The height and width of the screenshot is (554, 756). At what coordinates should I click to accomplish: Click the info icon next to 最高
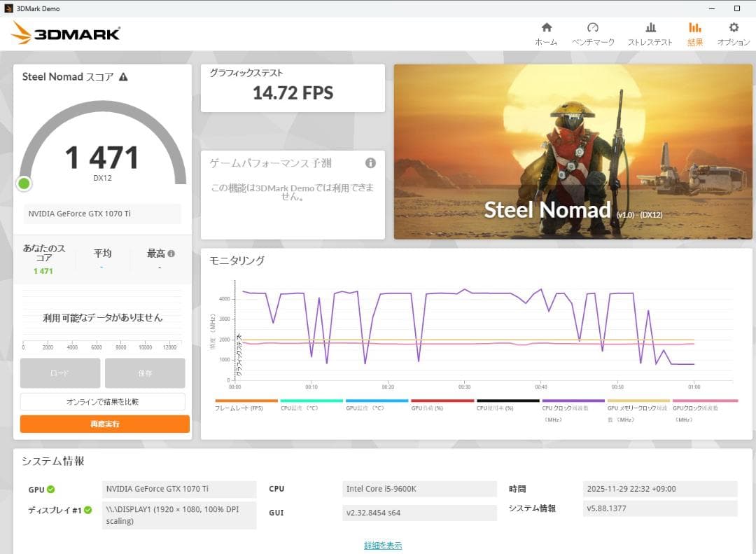[x=171, y=254]
